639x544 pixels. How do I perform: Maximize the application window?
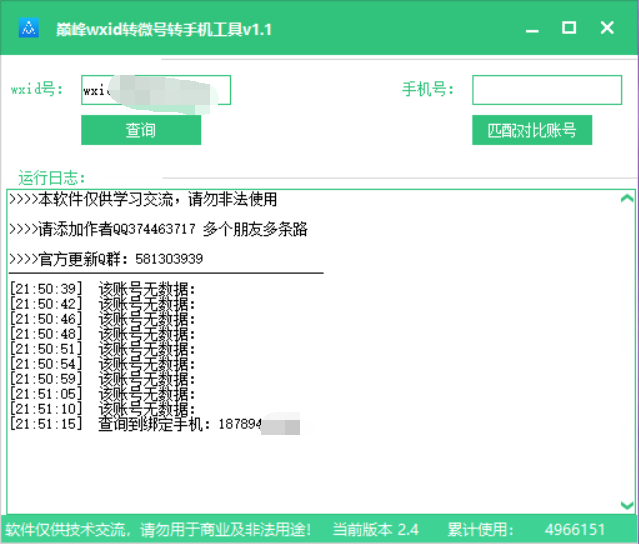(568, 28)
